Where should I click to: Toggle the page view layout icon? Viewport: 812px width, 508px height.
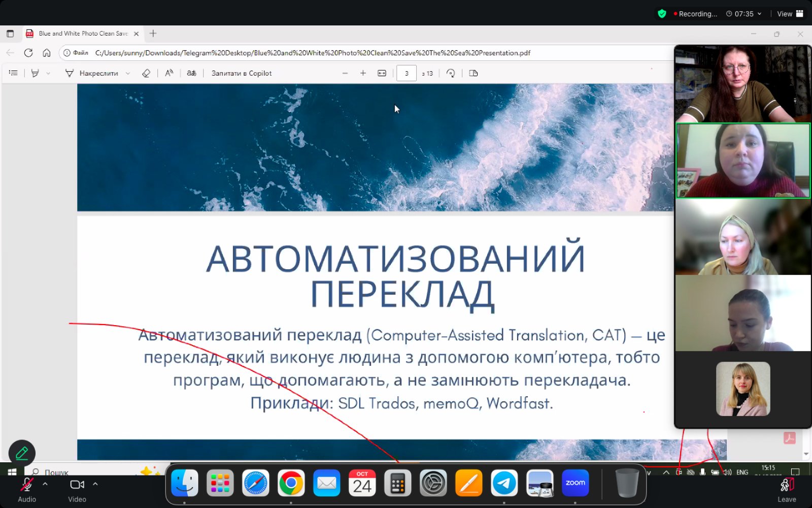click(x=473, y=73)
